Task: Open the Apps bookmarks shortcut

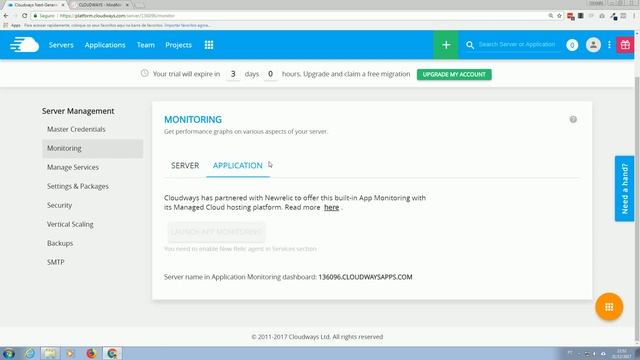Action: point(12,25)
